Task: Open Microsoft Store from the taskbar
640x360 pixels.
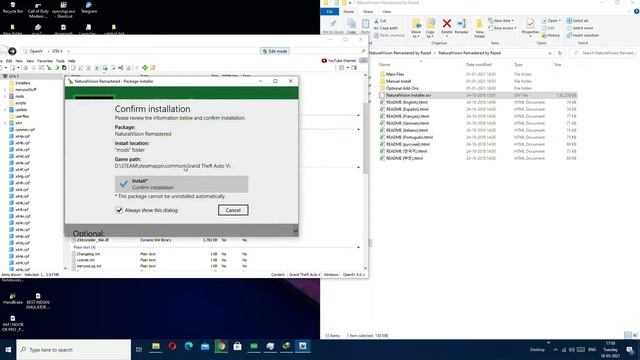Action: point(238,347)
